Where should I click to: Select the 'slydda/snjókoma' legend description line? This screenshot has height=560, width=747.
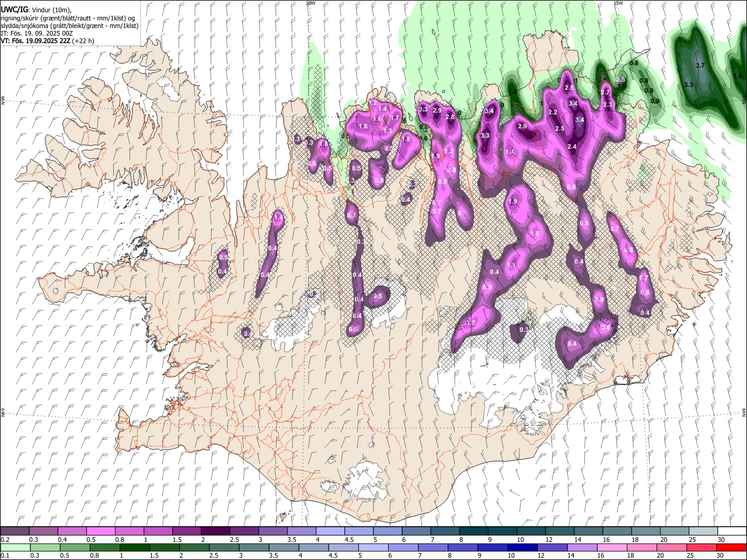pos(69,26)
